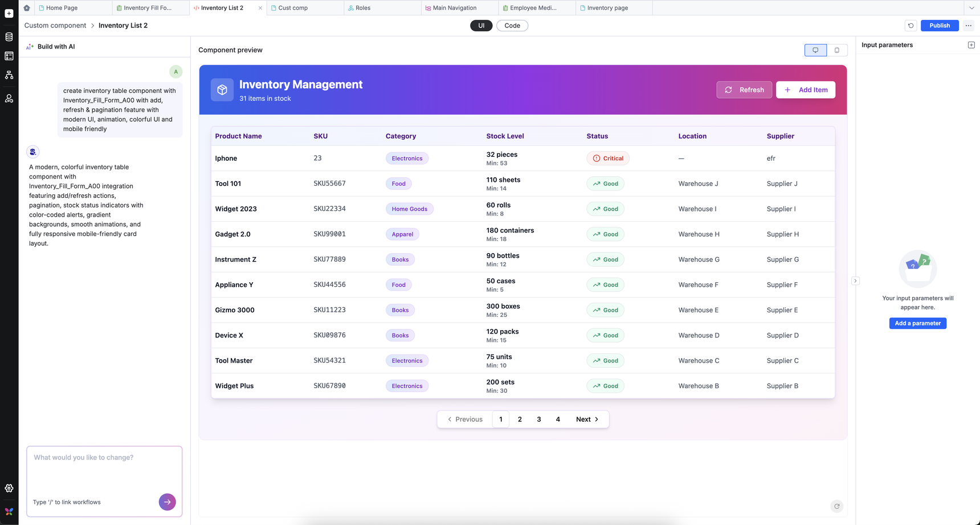This screenshot has height=525, width=980.
Task: Click the plus icon beside Input parameters
Action: click(x=971, y=45)
